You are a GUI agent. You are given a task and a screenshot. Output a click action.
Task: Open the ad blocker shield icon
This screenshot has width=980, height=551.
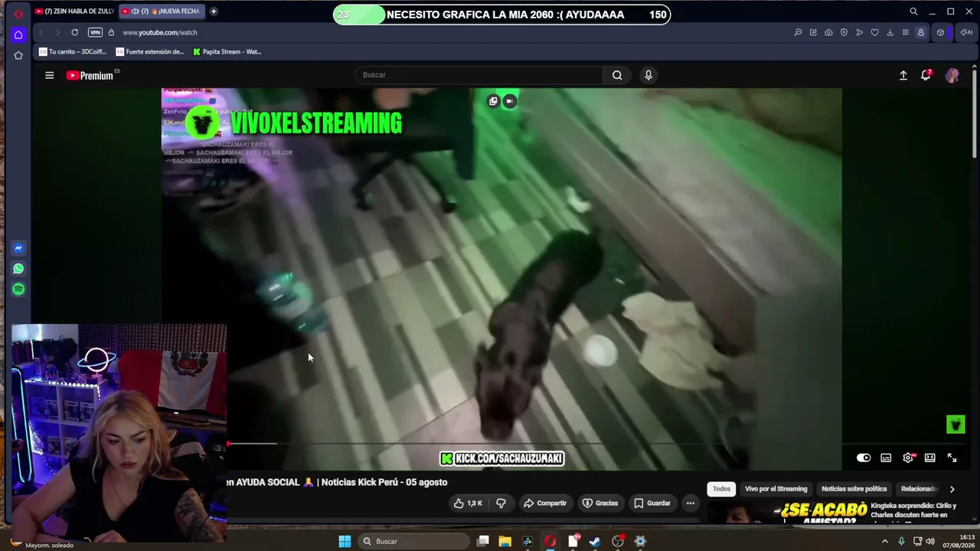[x=844, y=32]
